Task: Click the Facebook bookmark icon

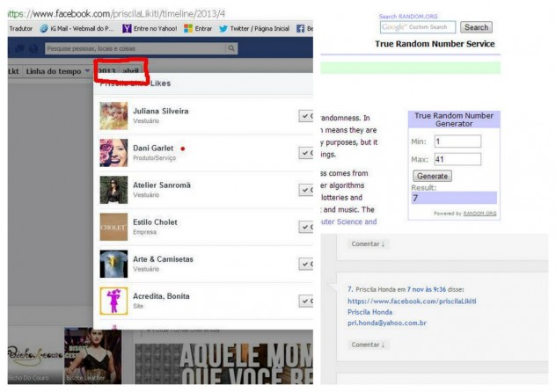Action: tap(300, 29)
